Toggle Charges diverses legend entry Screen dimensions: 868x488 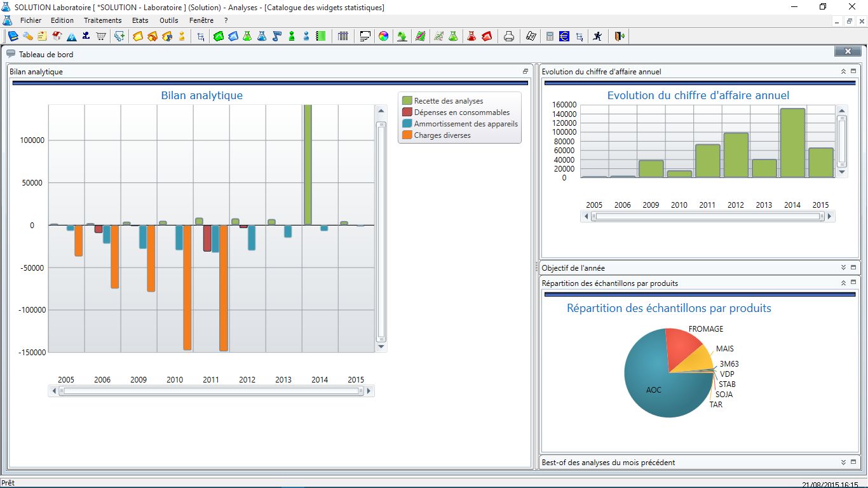click(x=437, y=135)
